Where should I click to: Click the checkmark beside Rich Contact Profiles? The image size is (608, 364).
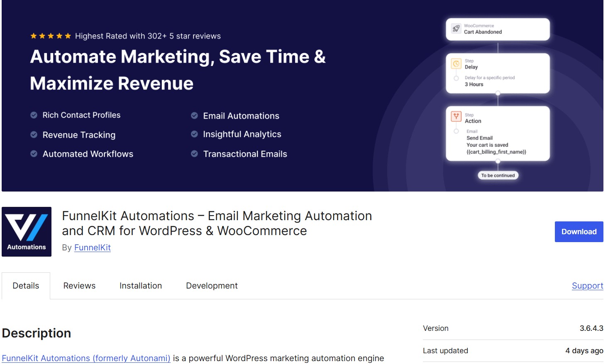[34, 115]
